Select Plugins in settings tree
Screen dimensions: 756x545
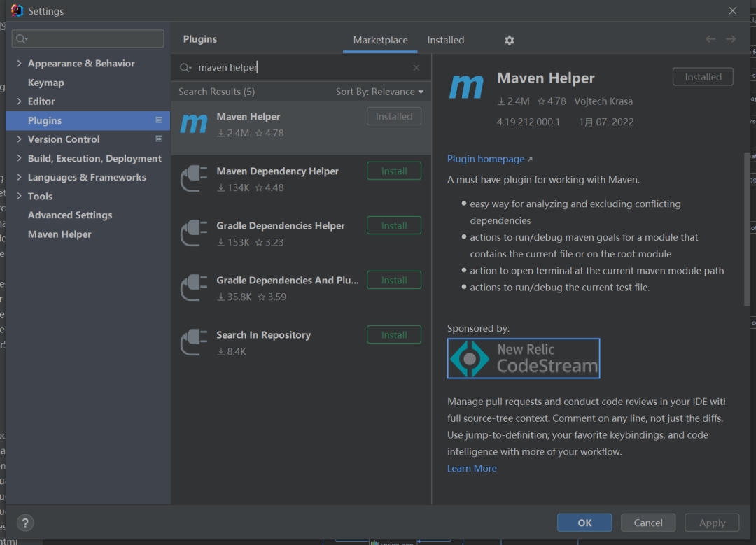87,120
